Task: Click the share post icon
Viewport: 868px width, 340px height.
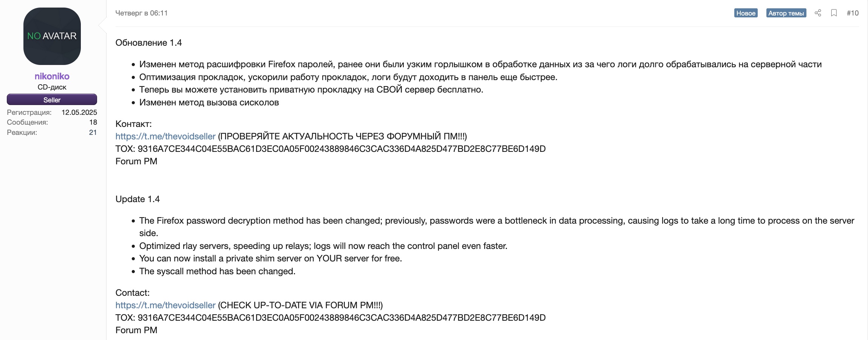Action: tap(818, 13)
